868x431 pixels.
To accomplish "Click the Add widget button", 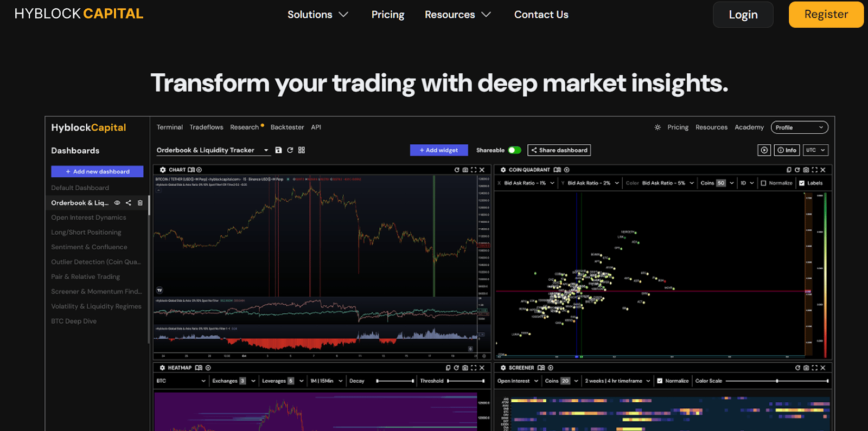I will 439,150.
